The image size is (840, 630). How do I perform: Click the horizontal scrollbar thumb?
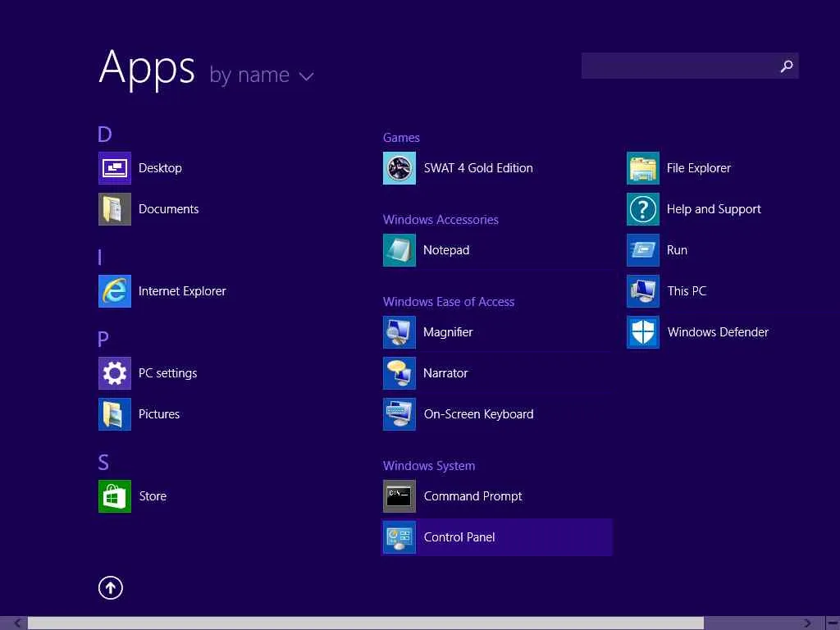pyautogui.click(x=365, y=623)
